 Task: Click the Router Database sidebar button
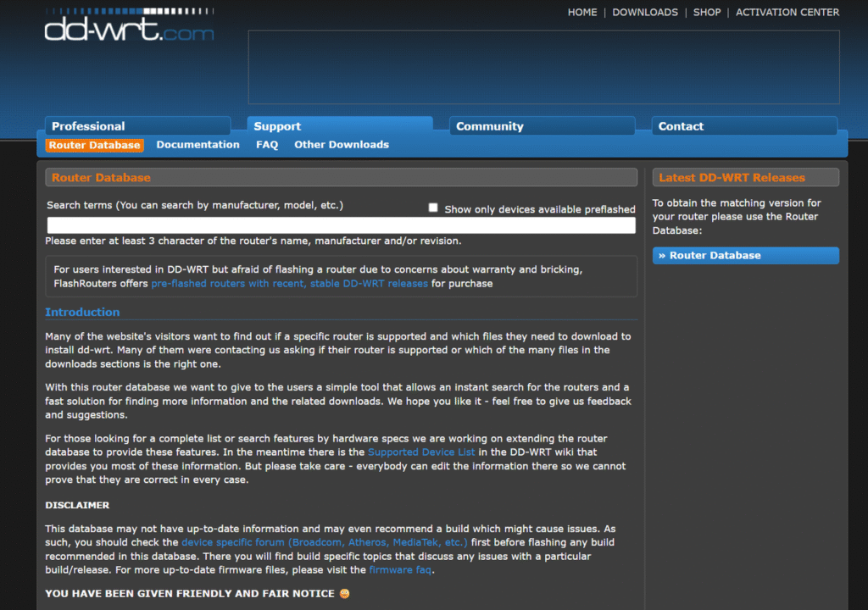746,255
